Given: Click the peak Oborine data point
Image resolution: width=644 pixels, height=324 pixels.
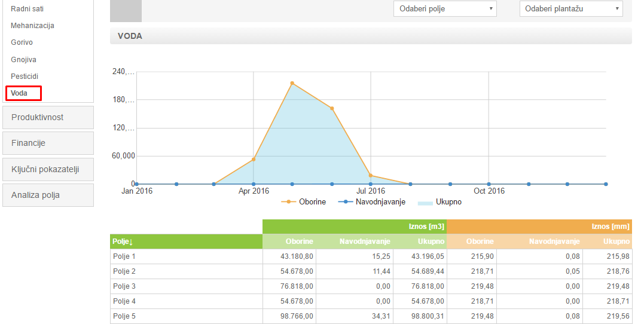Looking at the screenshot, I should (292, 83).
